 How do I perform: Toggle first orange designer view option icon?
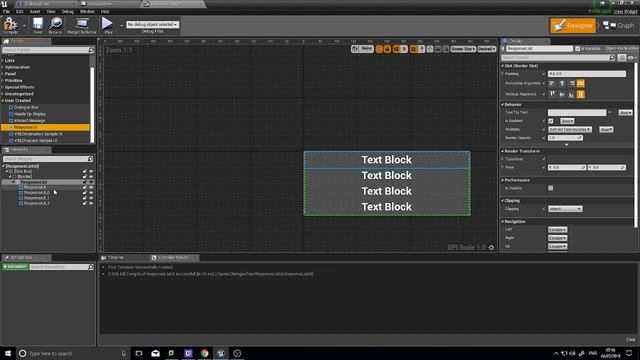click(379, 49)
